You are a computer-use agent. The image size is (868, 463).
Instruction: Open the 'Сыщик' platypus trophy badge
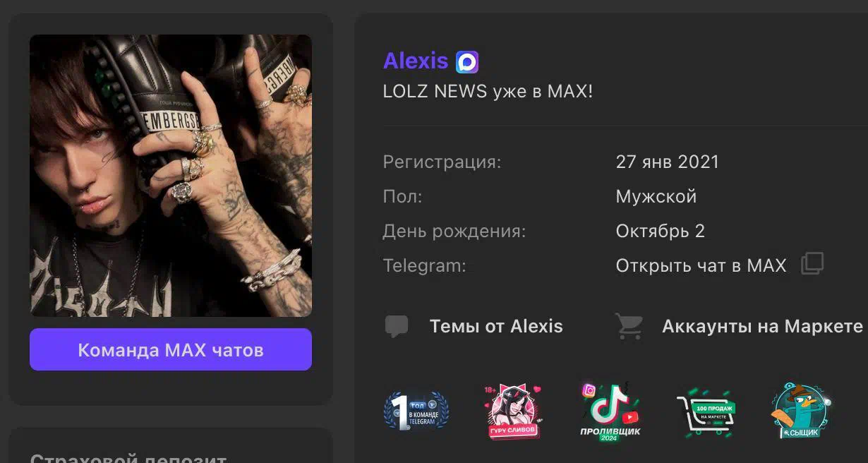[x=801, y=411]
